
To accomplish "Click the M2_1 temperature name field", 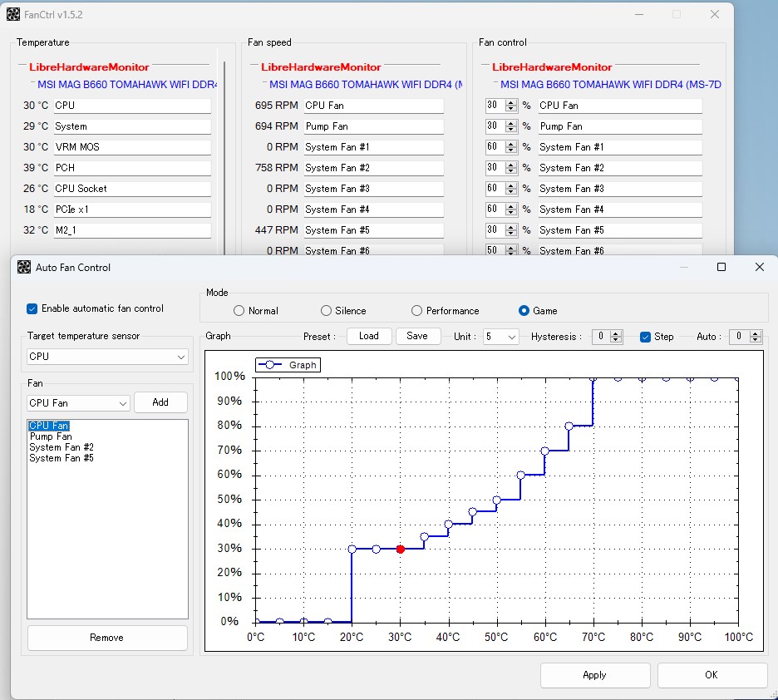I will point(132,230).
